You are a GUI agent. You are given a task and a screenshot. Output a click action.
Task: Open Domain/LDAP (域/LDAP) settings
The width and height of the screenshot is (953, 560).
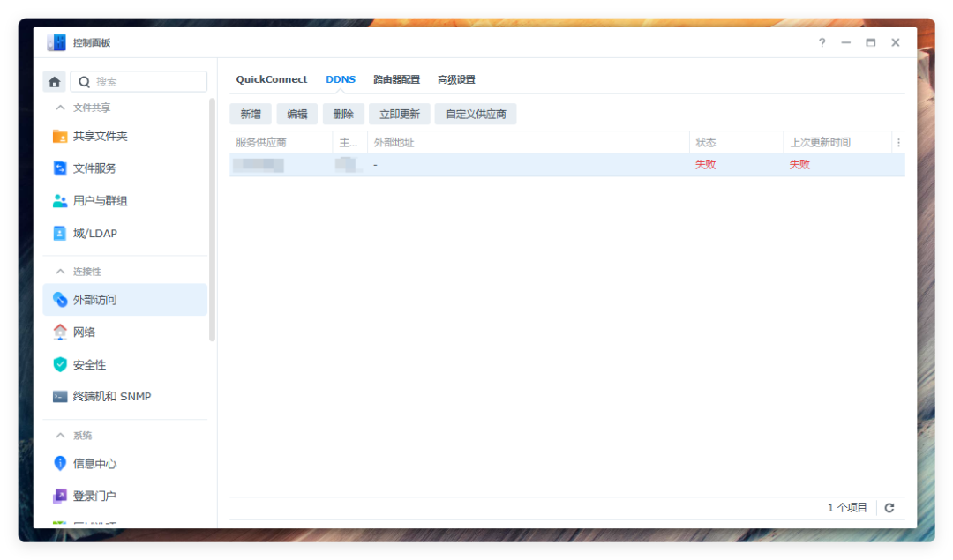tap(124, 233)
